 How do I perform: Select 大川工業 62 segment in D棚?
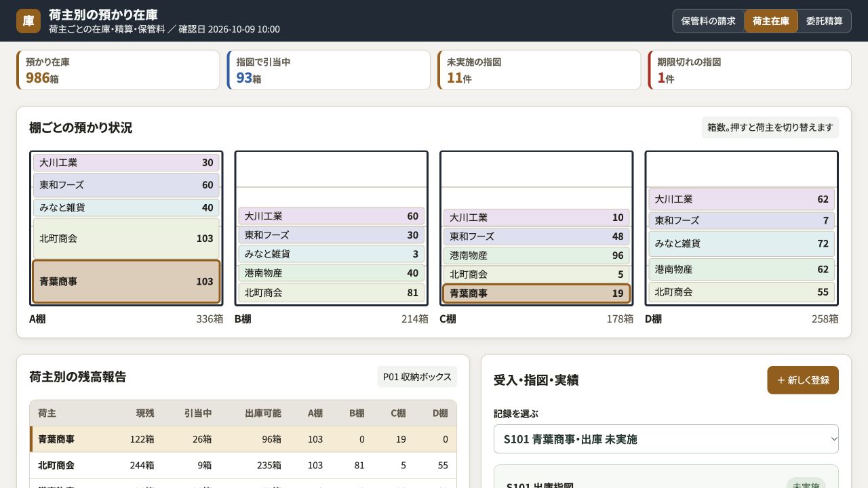[742, 199]
